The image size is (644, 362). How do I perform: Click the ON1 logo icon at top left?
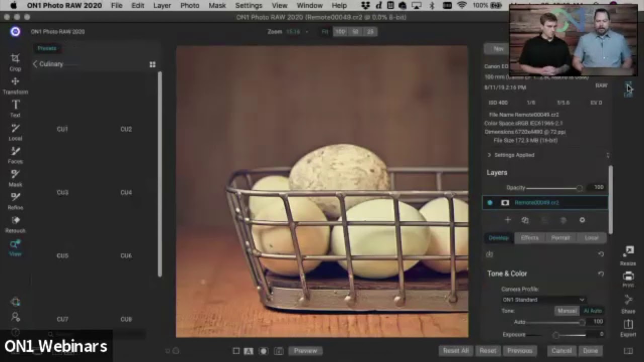pos(15,32)
